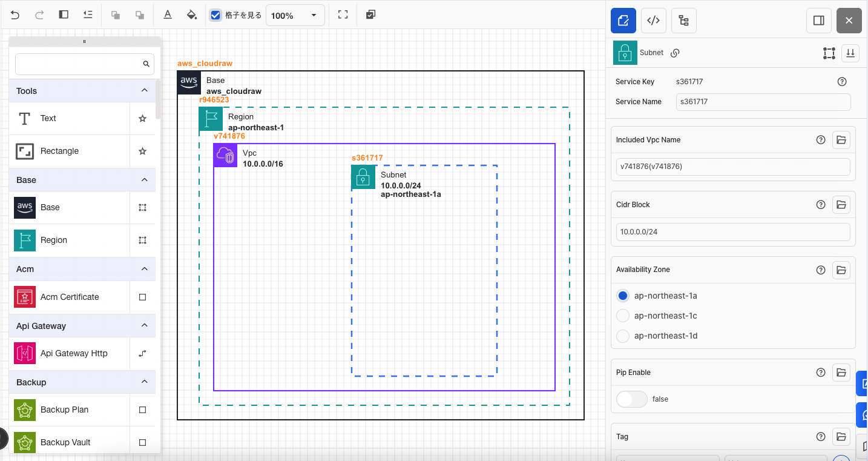Image resolution: width=868 pixels, height=461 pixels.
Task: Switch to the code view tab
Action: coord(653,21)
